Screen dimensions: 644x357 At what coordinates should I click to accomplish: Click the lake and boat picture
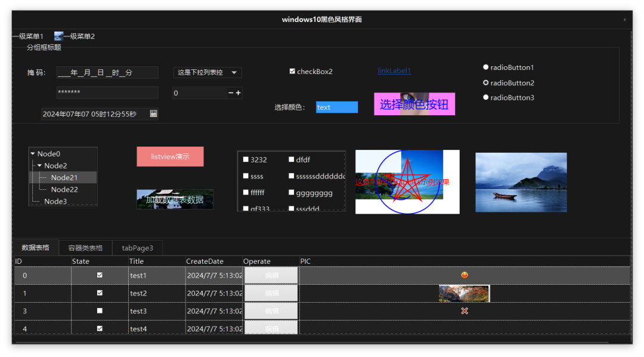point(521,182)
